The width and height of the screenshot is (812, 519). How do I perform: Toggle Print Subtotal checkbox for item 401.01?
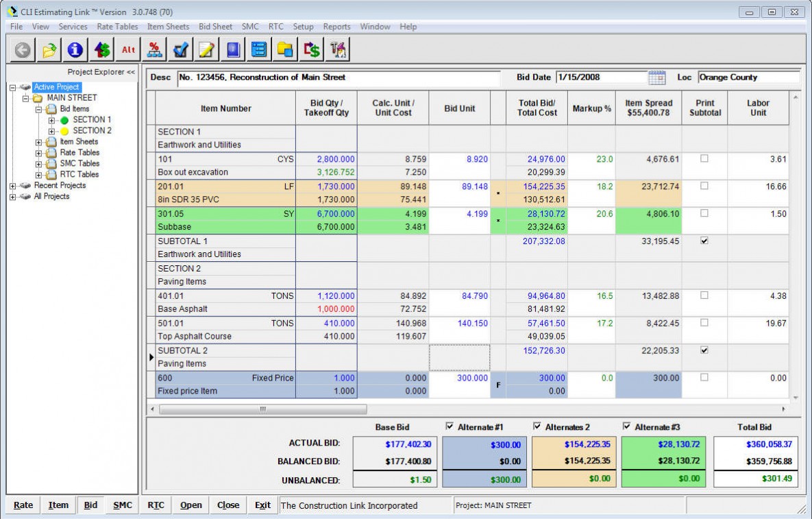click(704, 295)
